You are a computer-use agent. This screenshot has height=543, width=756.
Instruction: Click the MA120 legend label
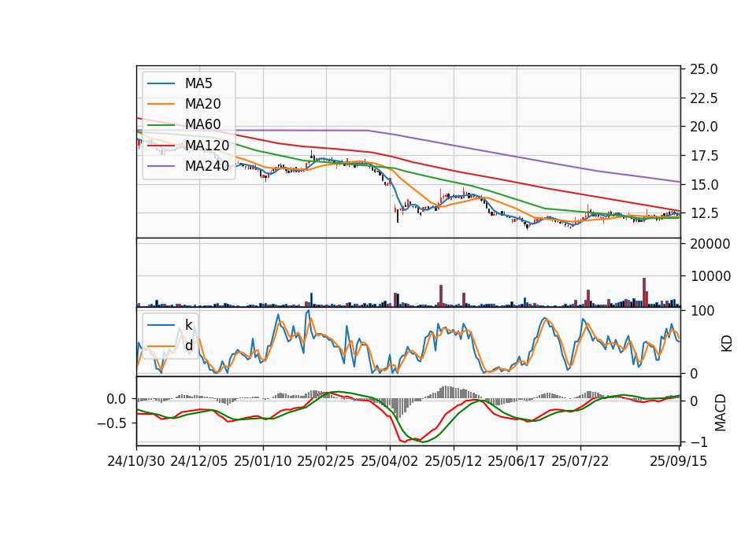click(207, 145)
